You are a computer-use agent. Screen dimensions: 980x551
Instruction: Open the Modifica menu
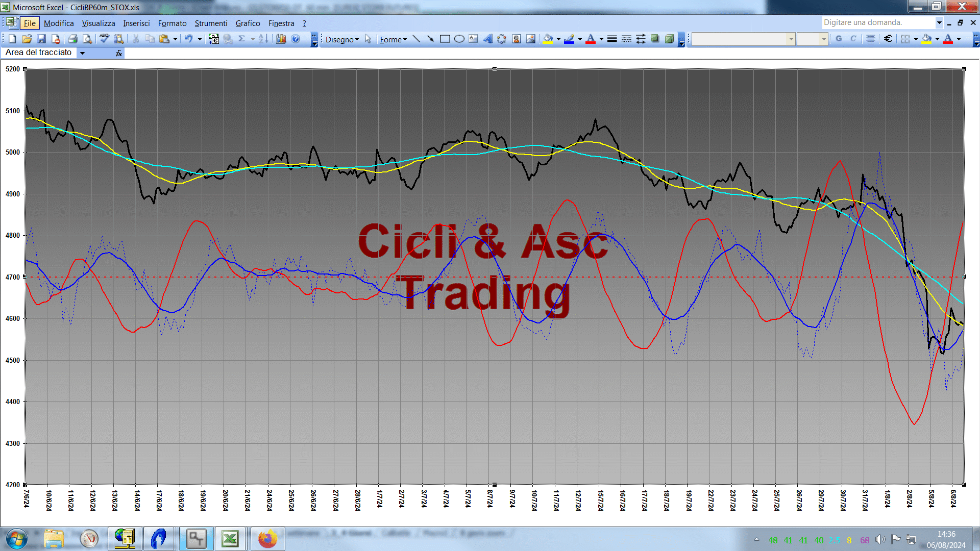pos(59,23)
